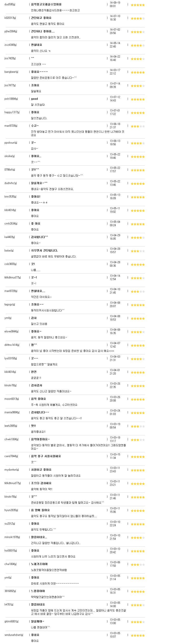This screenshot has width=169, height=644.
Task: Click the star rating for jss7420's review
Action: (138, 59)
